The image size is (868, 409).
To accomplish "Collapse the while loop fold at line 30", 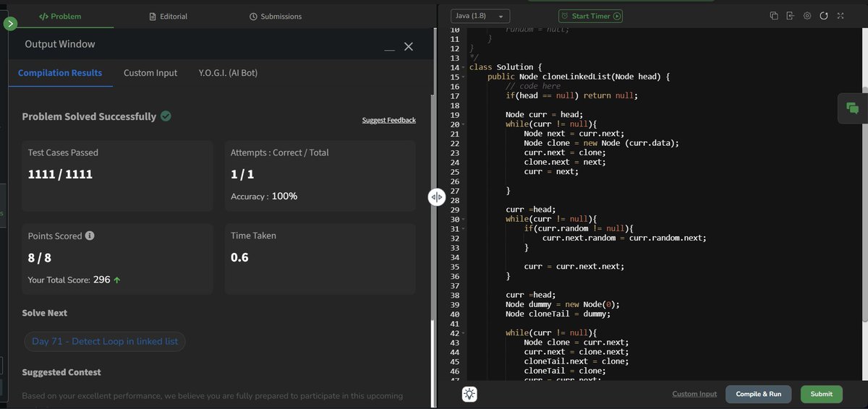I will coord(463,219).
